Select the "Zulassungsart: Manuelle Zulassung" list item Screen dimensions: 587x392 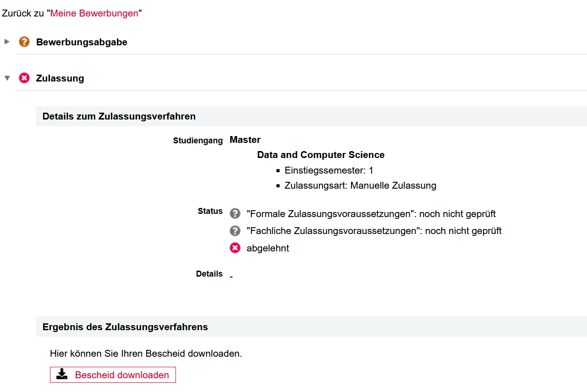[360, 185]
